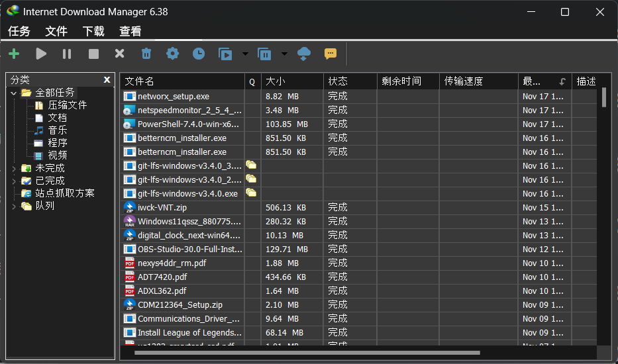This screenshot has width=618, height=364.
Task: Select PowerShell-7.4.0-win-x6 file row
Action: [x=358, y=124]
